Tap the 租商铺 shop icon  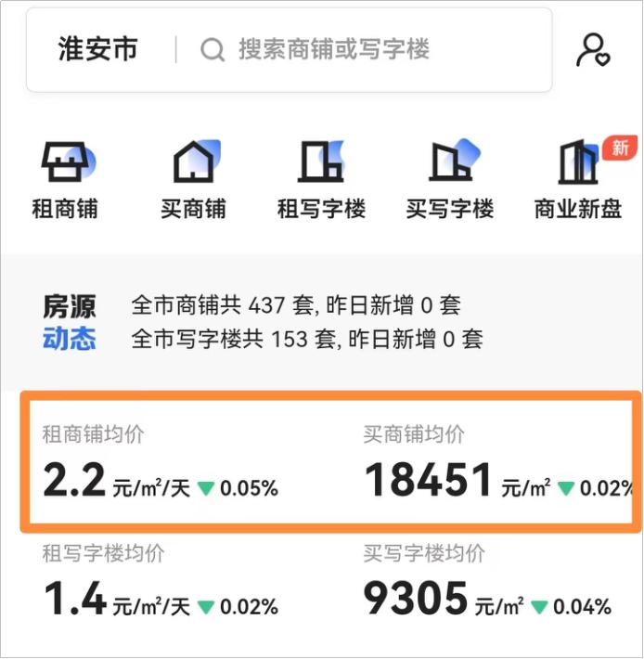(67, 162)
